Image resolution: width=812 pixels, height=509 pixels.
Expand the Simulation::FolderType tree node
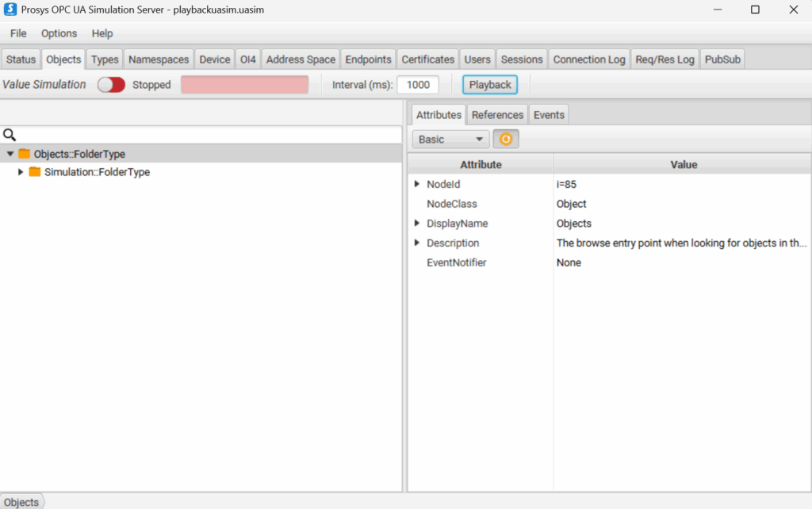21,172
